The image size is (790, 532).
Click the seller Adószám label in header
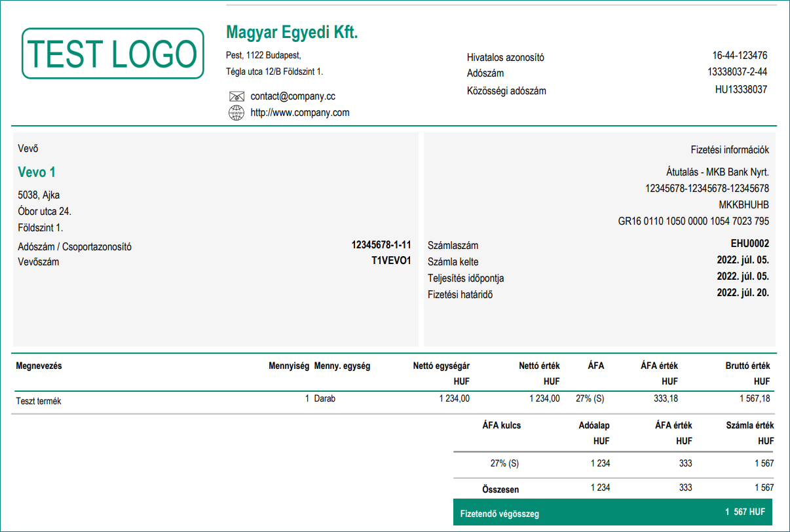[485, 74]
